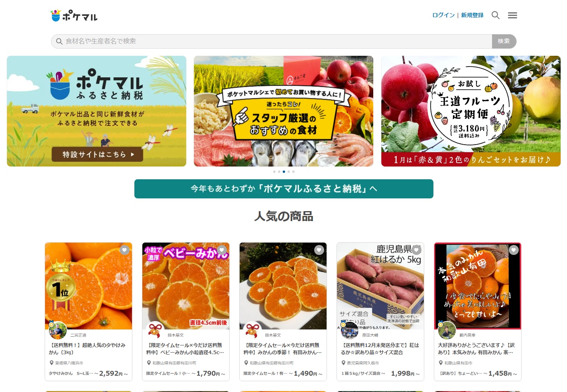The image size is (567, 392).
Task: Click the 特設サイトはこちら button
Action: pos(97,154)
